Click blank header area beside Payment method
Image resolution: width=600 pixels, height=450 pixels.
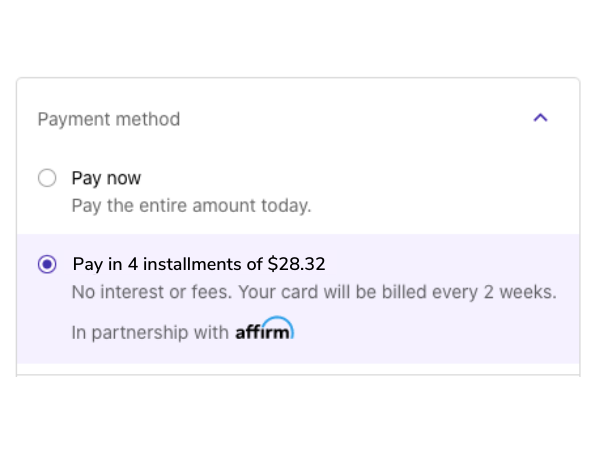click(x=344, y=119)
